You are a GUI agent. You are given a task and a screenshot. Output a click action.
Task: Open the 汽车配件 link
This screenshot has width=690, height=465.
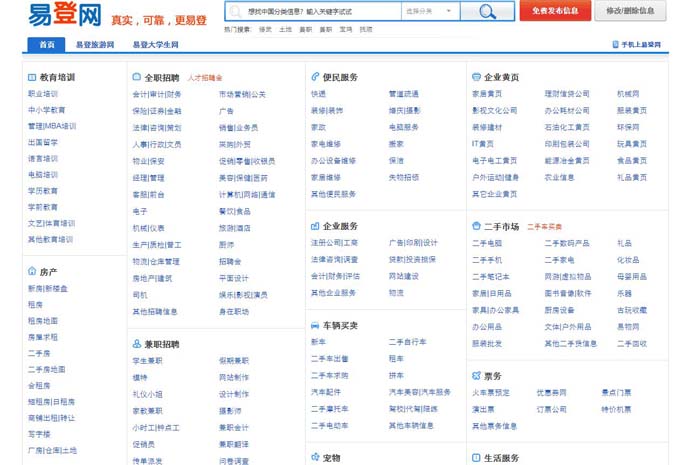coord(326,392)
